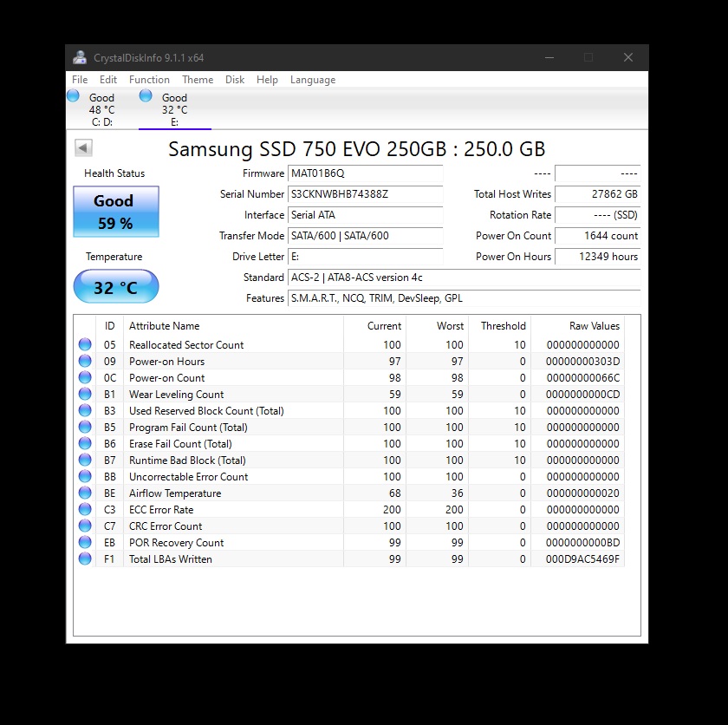Select the POR Recovery Count attribute name
Image resolution: width=728 pixels, height=725 pixels.
pos(177,543)
